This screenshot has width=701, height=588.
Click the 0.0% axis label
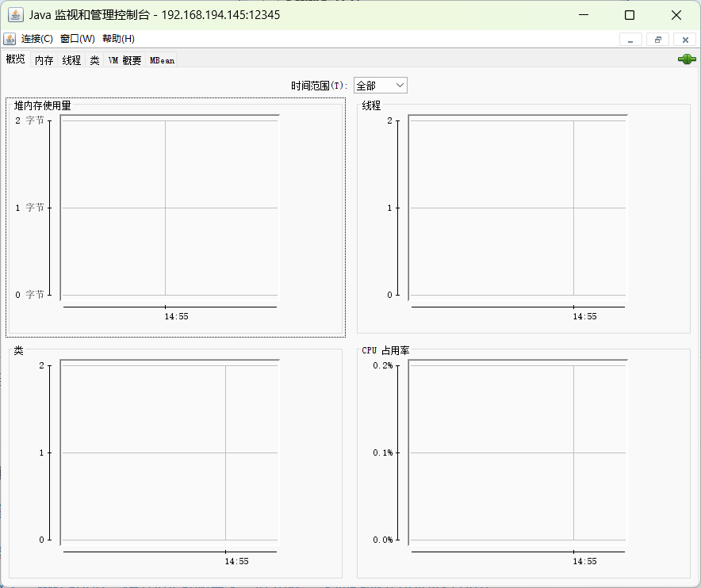(383, 540)
